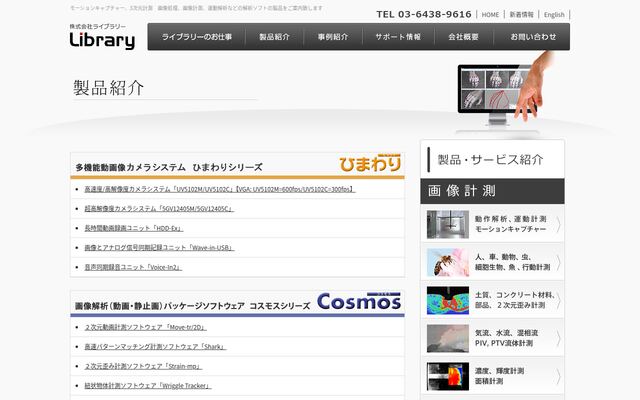Click the ひまわり series logo

[370, 163]
